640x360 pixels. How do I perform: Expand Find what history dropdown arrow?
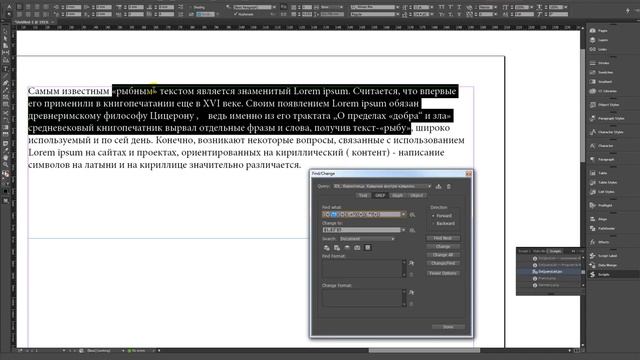(403, 215)
